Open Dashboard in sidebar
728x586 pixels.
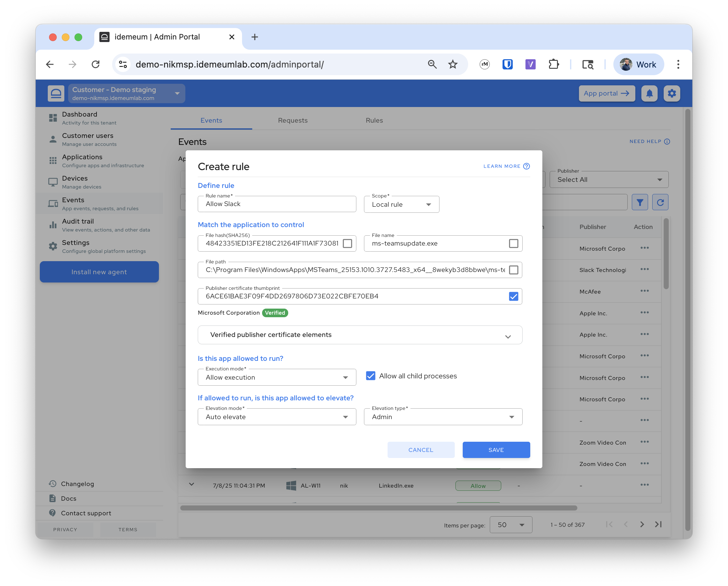tap(99, 118)
